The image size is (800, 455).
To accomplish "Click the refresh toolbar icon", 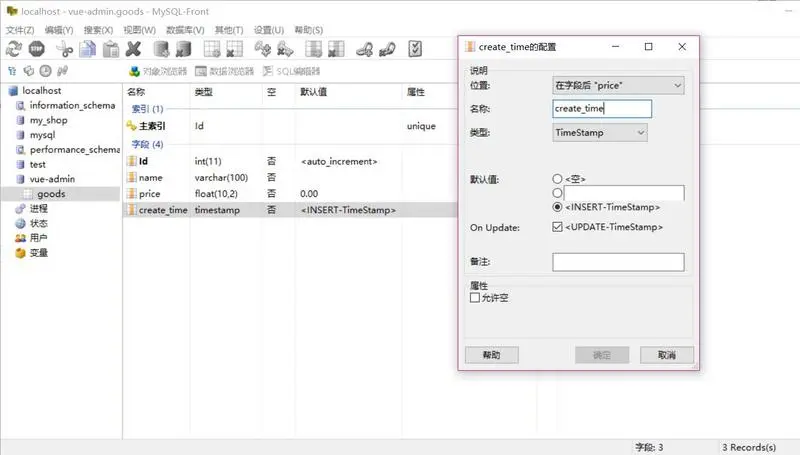I will pyautogui.click(x=14, y=49).
